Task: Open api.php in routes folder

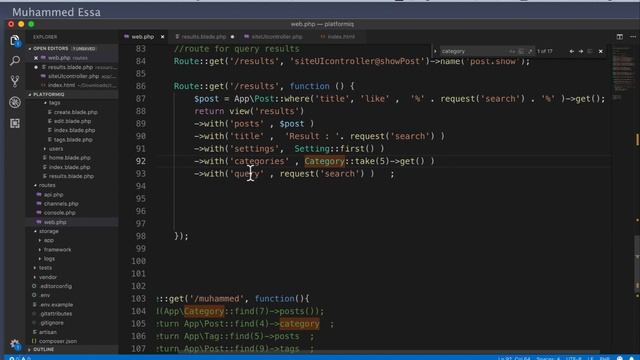Action: point(53,195)
